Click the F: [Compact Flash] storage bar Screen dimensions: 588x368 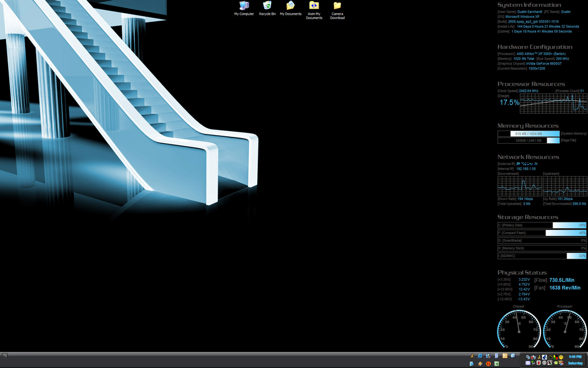[542, 233]
